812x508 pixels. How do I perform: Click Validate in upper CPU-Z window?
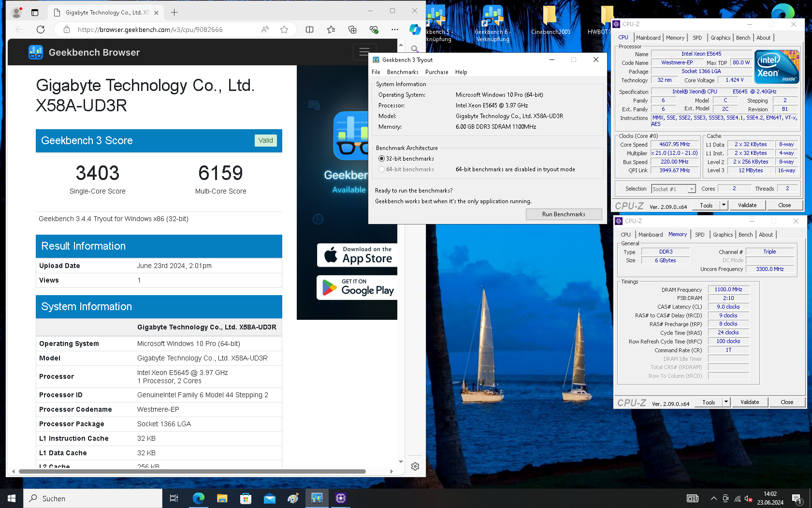point(747,206)
